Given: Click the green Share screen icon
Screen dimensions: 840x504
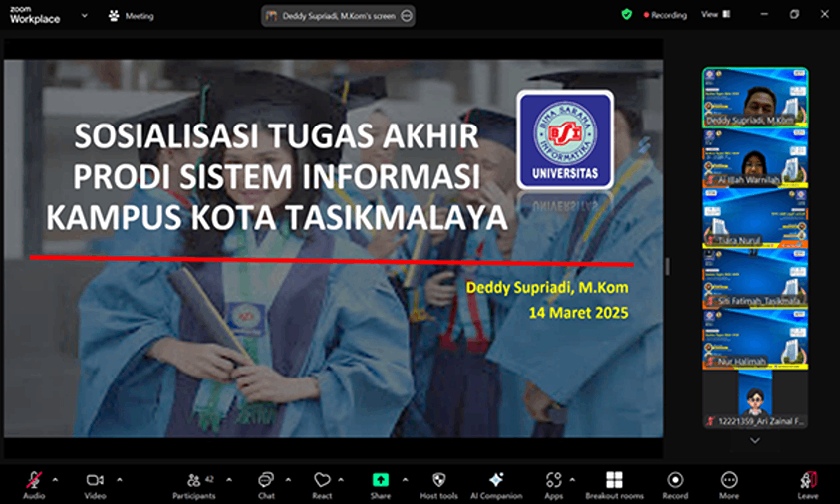Looking at the screenshot, I should coord(381,480).
